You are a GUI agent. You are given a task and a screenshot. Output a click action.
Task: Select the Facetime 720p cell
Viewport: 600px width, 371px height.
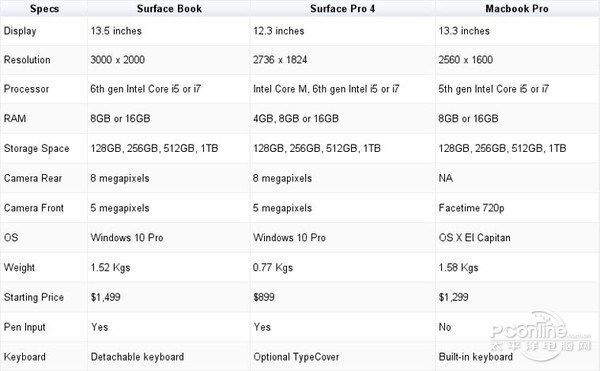[471, 208]
